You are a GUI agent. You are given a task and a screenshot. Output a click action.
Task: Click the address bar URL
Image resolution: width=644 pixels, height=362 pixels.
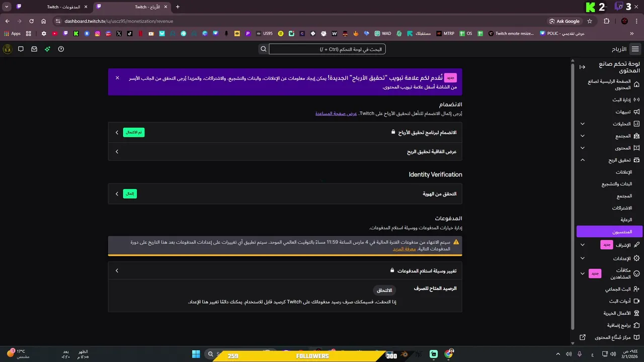coord(119,21)
